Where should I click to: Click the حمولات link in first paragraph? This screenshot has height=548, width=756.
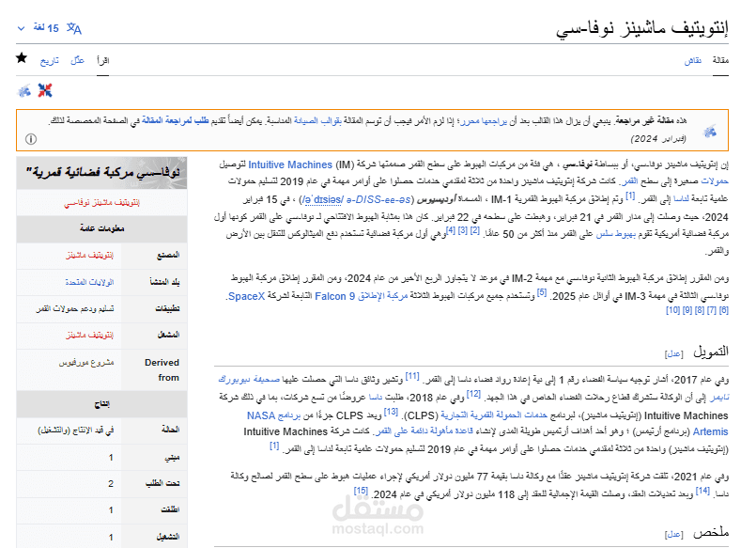click(715, 181)
